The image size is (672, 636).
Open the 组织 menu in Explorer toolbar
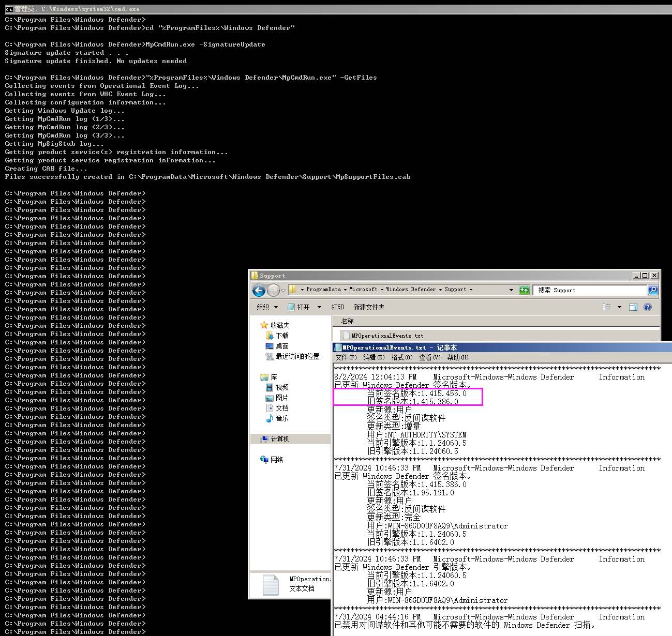click(x=267, y=307)
